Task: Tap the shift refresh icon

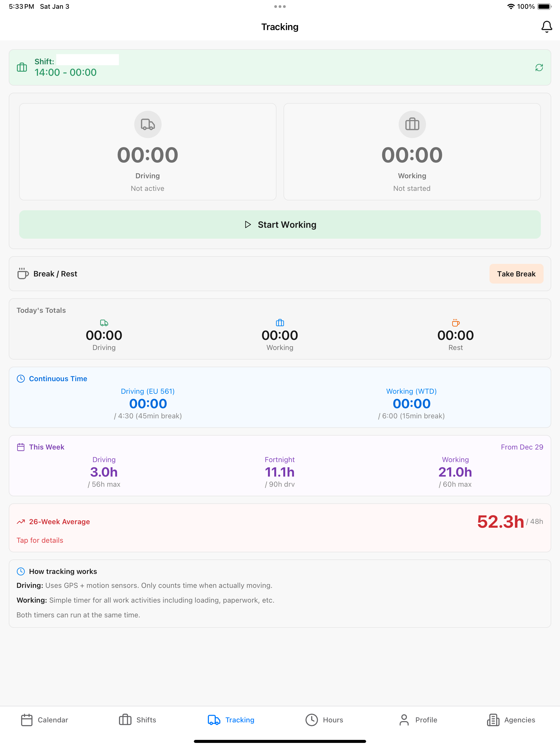Action: (x=539, y=68)
